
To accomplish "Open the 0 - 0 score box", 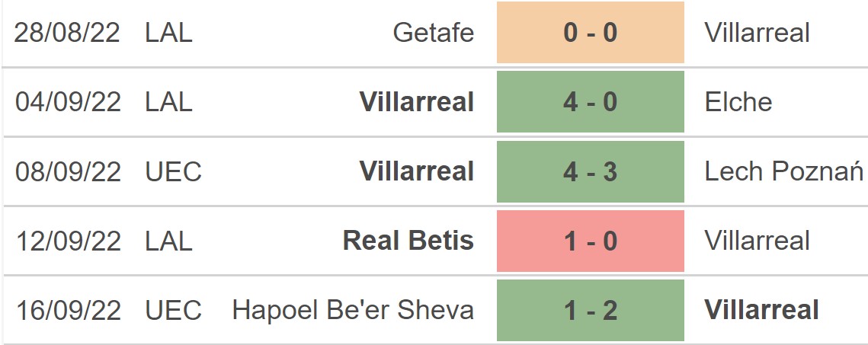I will tap(591, 33).
